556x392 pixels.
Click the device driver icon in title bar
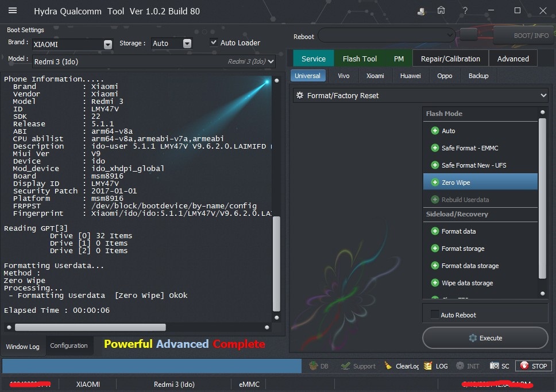pos(421,11)
